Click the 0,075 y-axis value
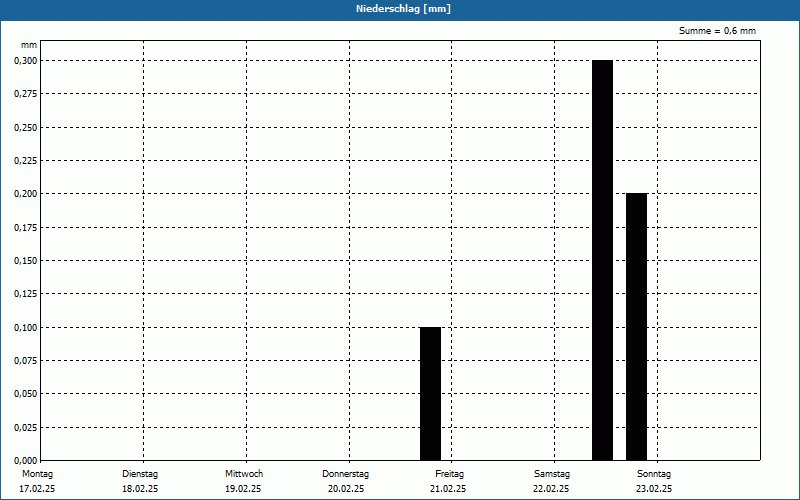The height and width of the screenshot is (500, 800). [26, 361]
